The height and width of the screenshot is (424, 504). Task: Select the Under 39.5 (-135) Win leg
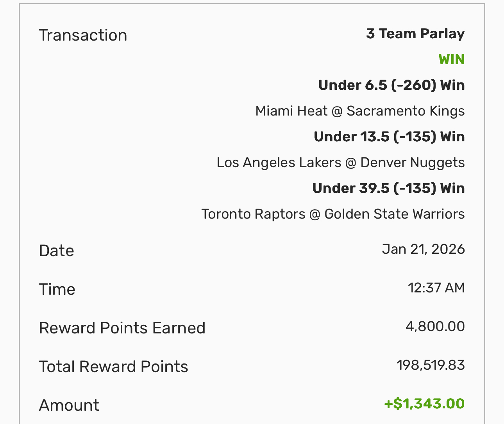point(388,188)
